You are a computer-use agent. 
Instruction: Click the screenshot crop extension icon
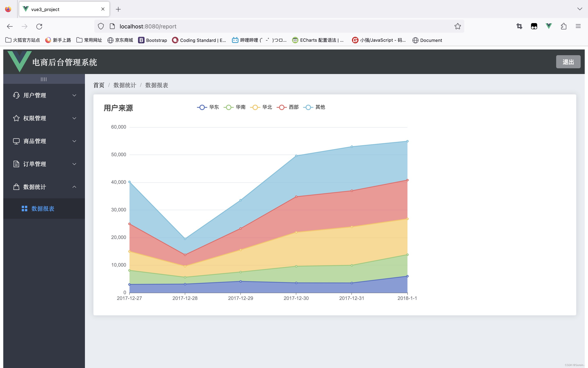pyautogui.click(x=519, y=26)
